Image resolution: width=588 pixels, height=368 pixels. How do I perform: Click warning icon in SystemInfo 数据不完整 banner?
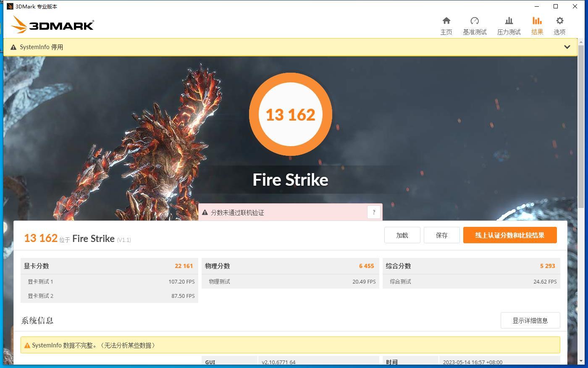pyautogui.click(x=27, y=345)
